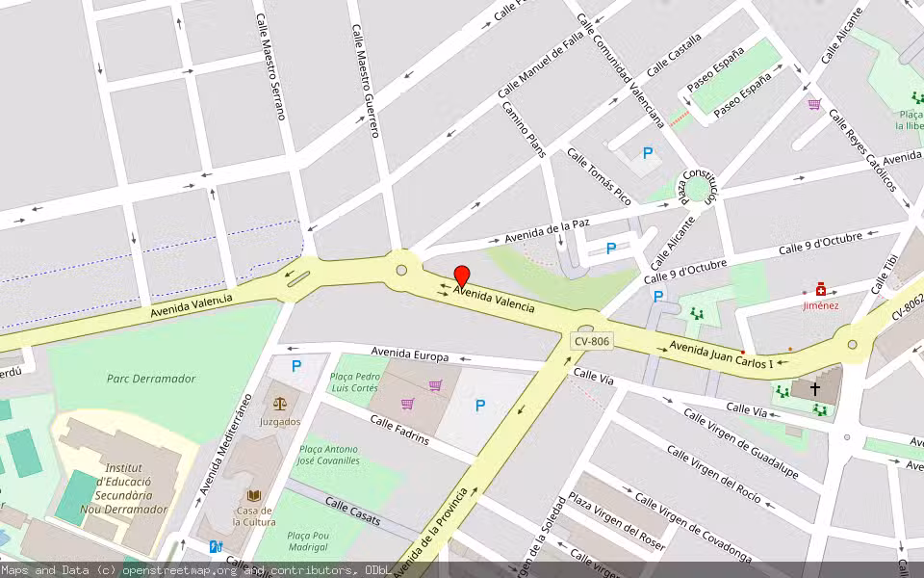Click the pharmacy cross icon labeled Jiménez
Image resolution: width=924 pixels, height=578 pixels.
point(820,290)
